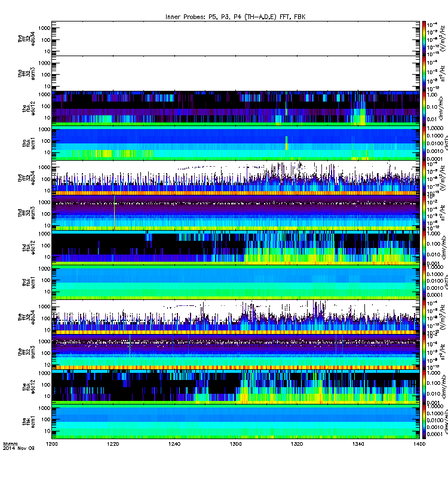
Task: Click the color bar beside the fbk scm1
Action: click(424, 421)
